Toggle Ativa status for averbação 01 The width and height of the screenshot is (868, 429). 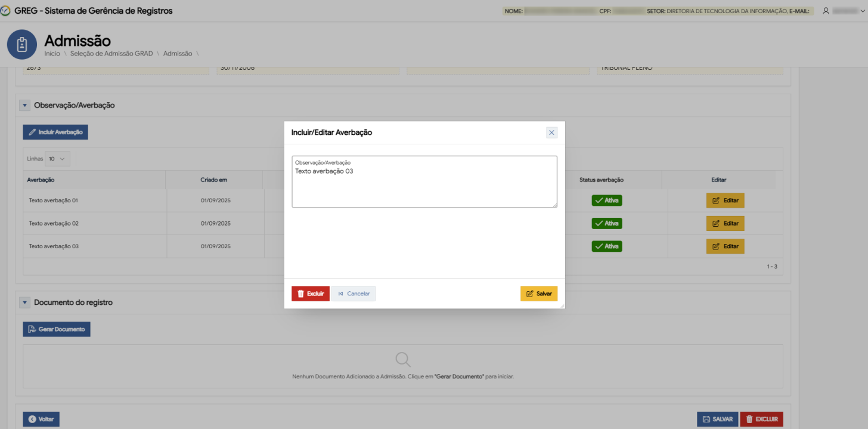tap(606, 200)
